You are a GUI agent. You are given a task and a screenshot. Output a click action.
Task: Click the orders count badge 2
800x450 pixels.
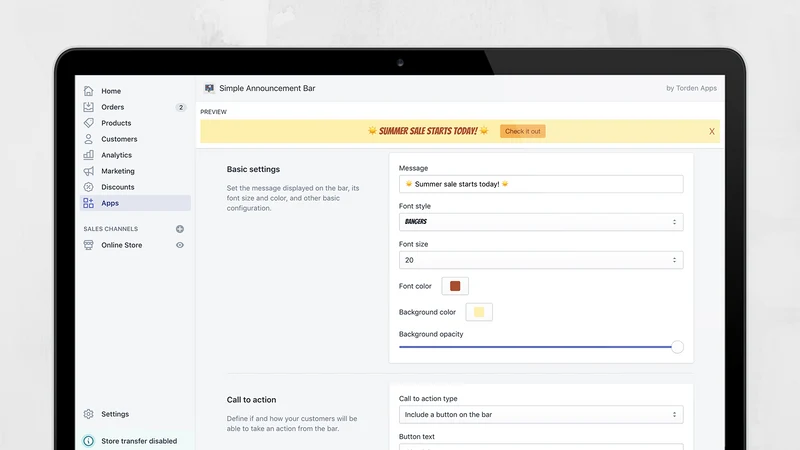tap(181, 107)
